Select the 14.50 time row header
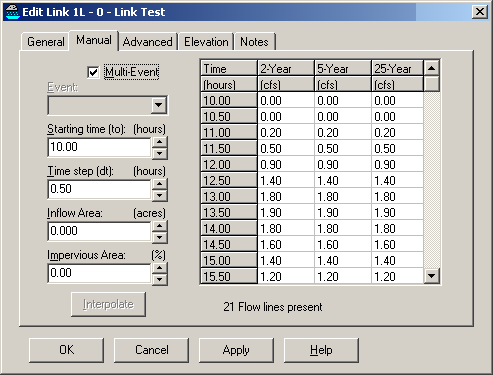 click(229, 244)
